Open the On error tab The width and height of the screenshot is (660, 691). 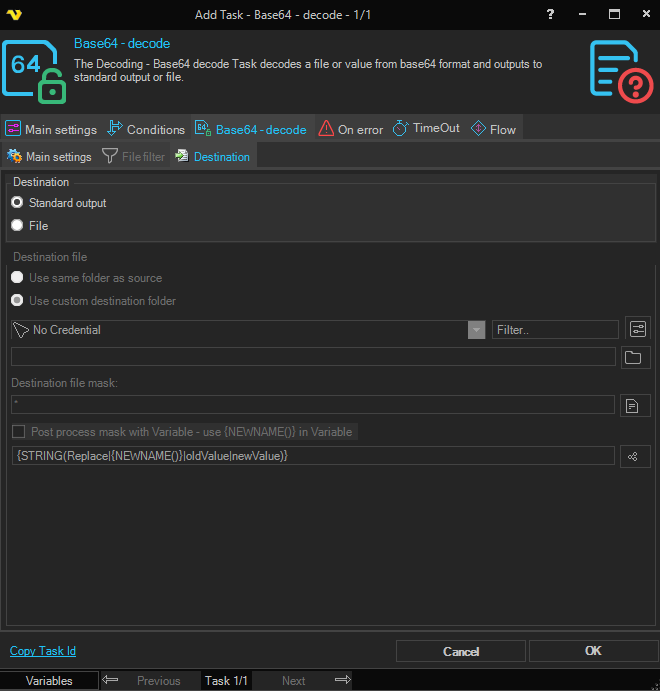point(350,129)
